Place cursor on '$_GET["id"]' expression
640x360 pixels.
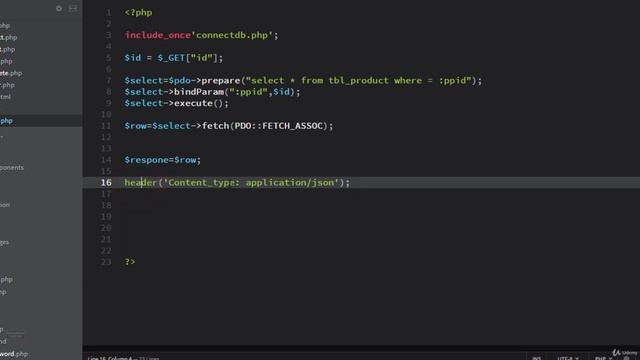coord(188,58)
